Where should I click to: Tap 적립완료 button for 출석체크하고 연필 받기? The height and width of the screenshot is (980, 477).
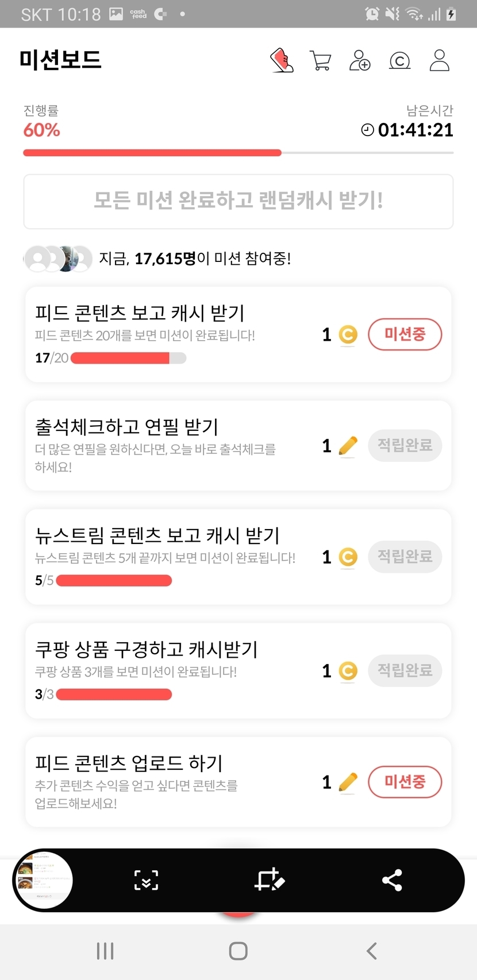405,445
